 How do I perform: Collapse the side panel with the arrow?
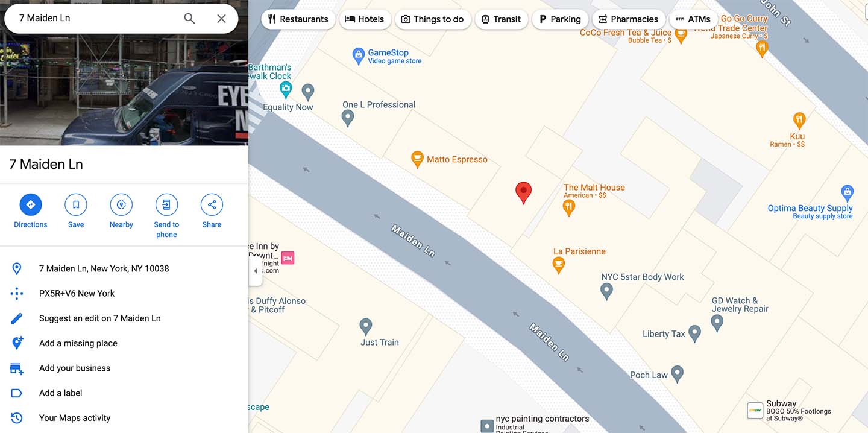pyautogui.click(x=255, y=271)
